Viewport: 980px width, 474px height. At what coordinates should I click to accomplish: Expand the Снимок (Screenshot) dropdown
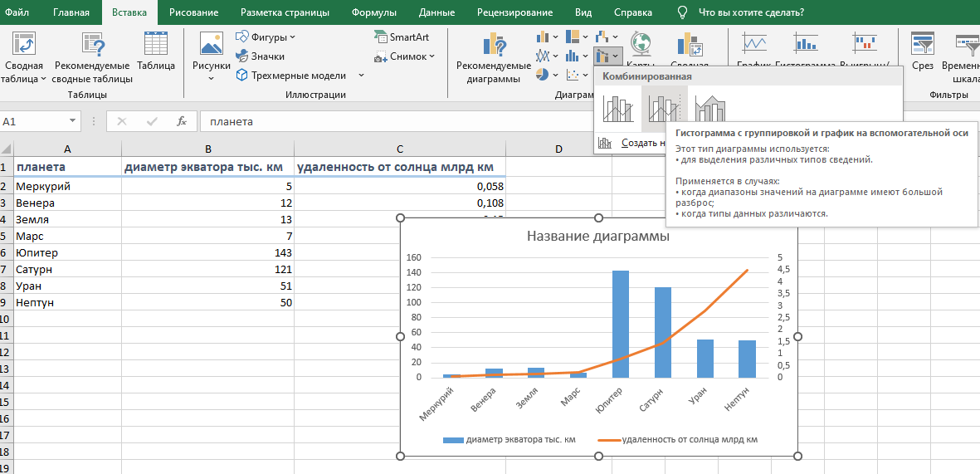coord(431,56)
